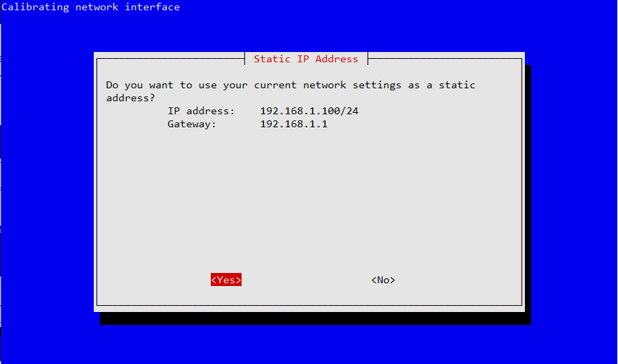Click the black shadow beneath the dialog

(x=315, y=319)
